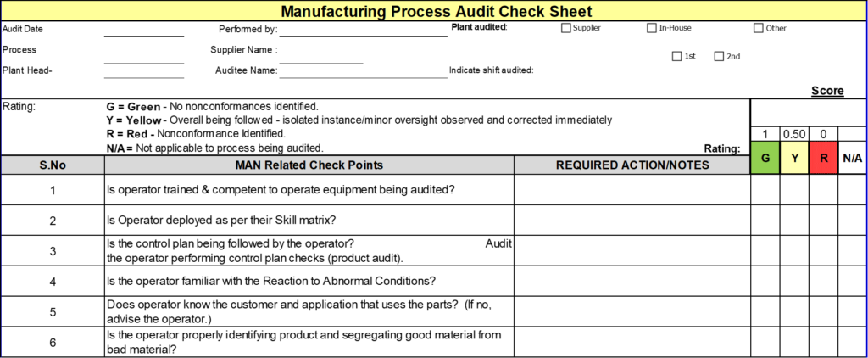The width and height of the screenshot is (868, 358).
Task: Click the Manufacturing Process Audit Check Sheet title
Action: 437,11
